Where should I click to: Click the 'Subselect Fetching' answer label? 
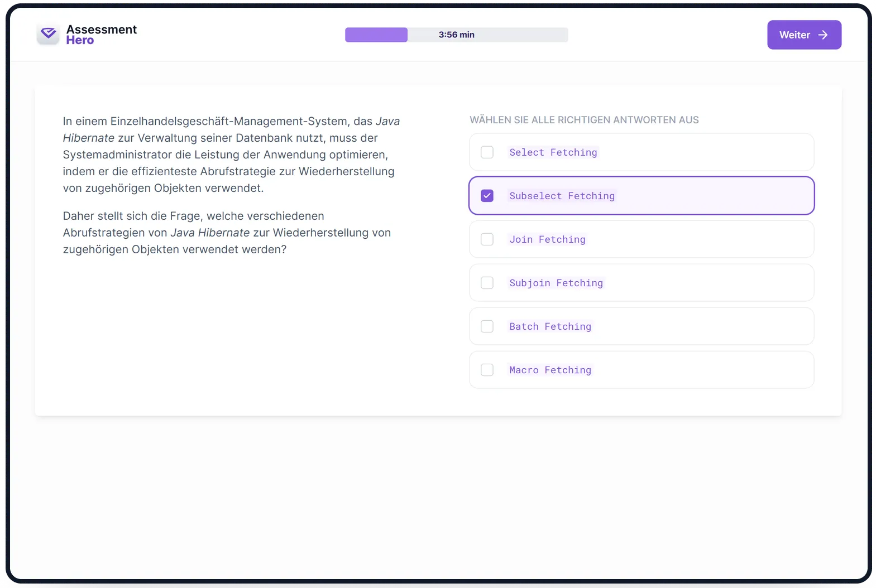coord(562,196)
